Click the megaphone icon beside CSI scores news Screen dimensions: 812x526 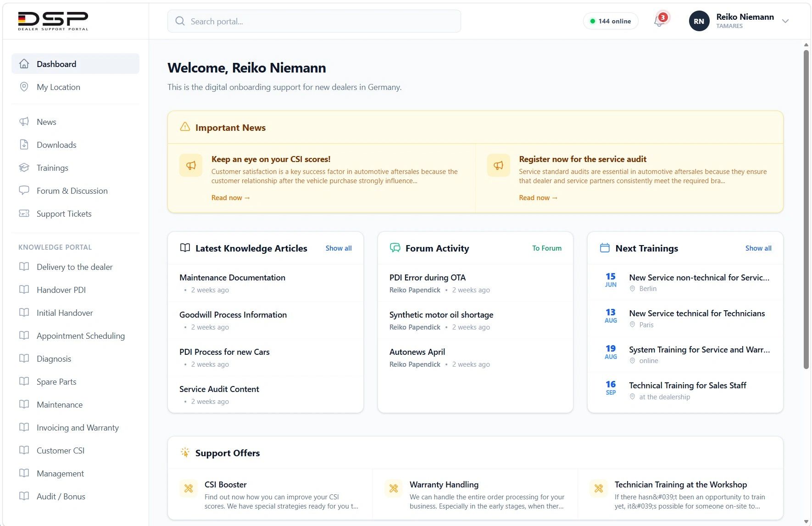pos(191,165)
